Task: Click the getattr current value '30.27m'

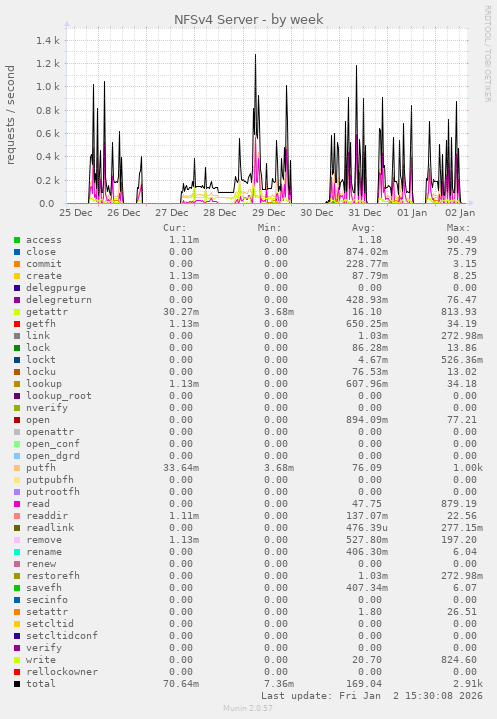Action: tap(181, 312)
